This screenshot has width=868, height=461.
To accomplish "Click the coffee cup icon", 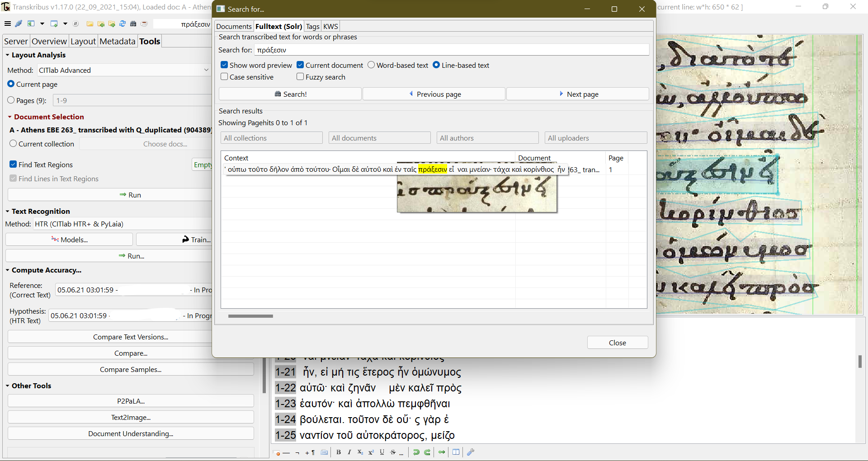I will pos(144,24).
